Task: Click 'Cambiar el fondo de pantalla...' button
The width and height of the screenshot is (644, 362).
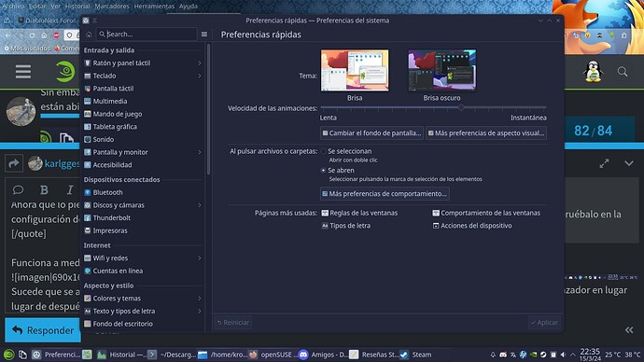Action: pos(371,133)
